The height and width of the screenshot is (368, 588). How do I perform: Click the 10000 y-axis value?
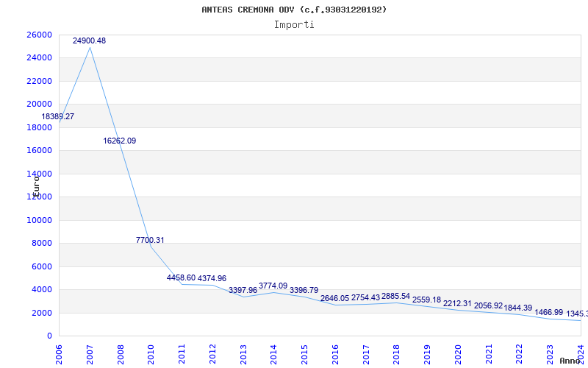point(40,220)
